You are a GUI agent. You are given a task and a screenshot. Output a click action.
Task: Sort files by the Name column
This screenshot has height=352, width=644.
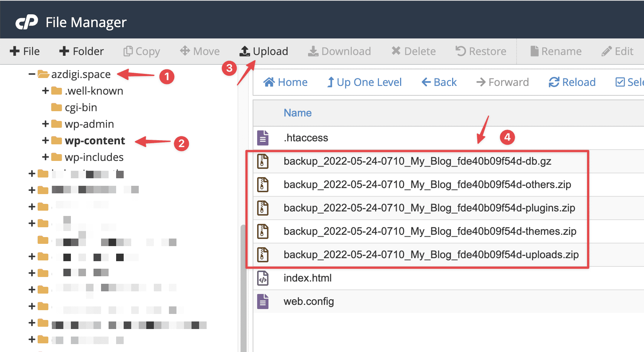297,113
